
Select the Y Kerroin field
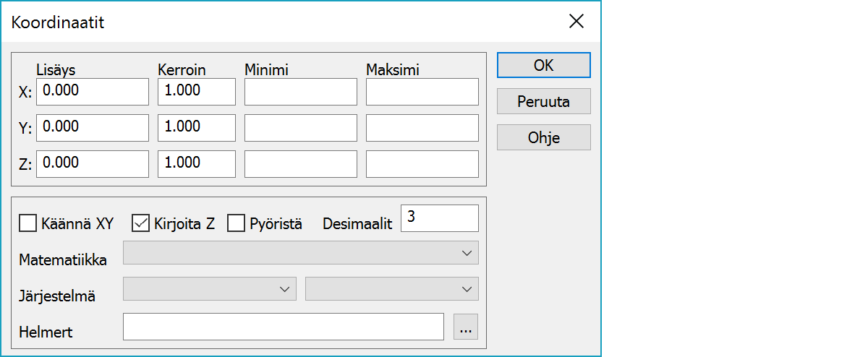pos(197,128)
